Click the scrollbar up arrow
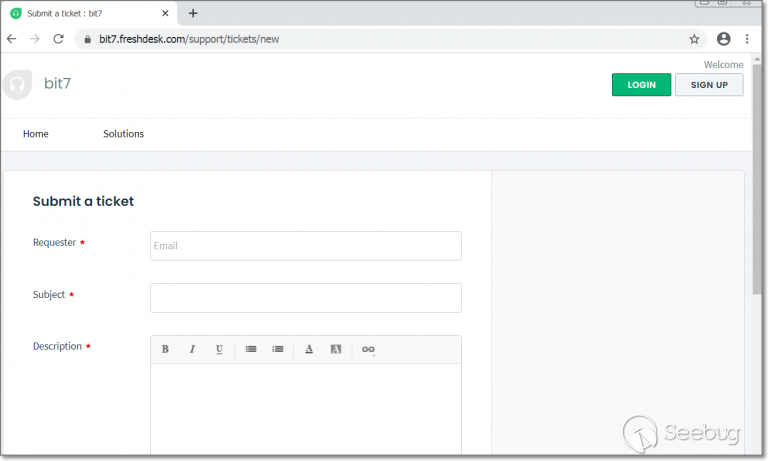Image resolution: width=768 pixels, height=461 pixels. 757,59
